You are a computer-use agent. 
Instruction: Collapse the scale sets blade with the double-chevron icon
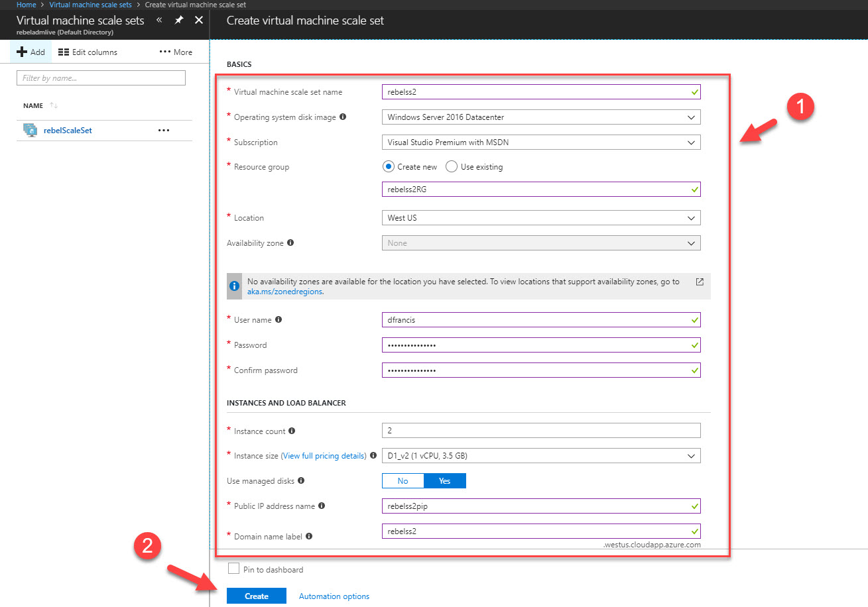pyautogui.click(x=159, y=21)
